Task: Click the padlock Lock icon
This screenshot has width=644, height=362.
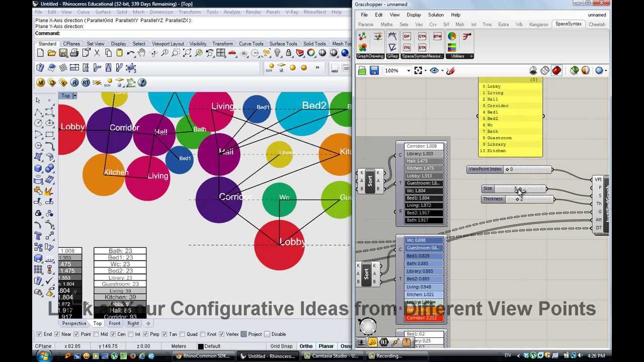Action: (289, 53)
